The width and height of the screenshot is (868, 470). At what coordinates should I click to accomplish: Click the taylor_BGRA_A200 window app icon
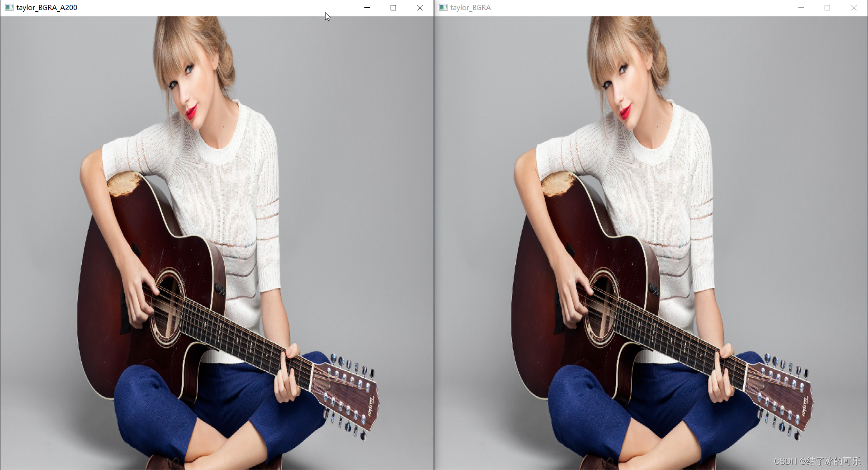9,7
